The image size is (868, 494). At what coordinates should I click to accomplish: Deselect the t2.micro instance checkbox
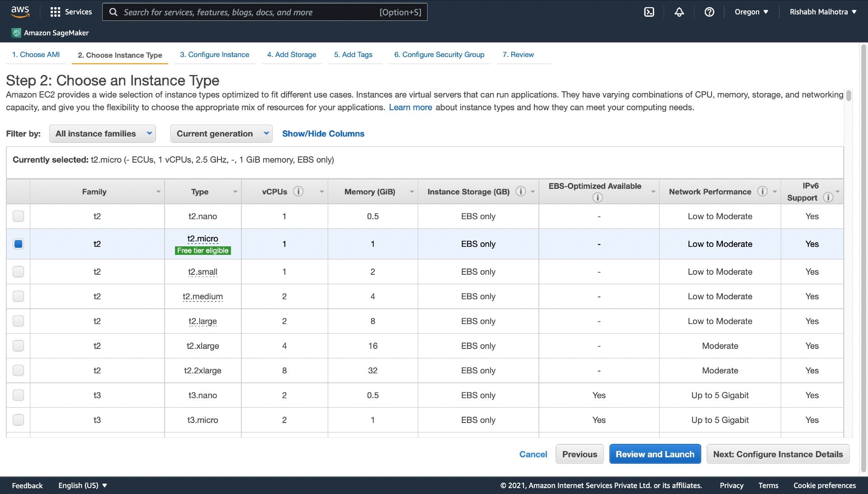(x=18, y=244)
